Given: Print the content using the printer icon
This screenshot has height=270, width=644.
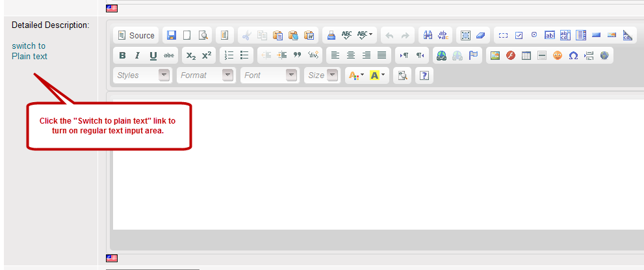Looking at the screenshot, I should 331,36.
